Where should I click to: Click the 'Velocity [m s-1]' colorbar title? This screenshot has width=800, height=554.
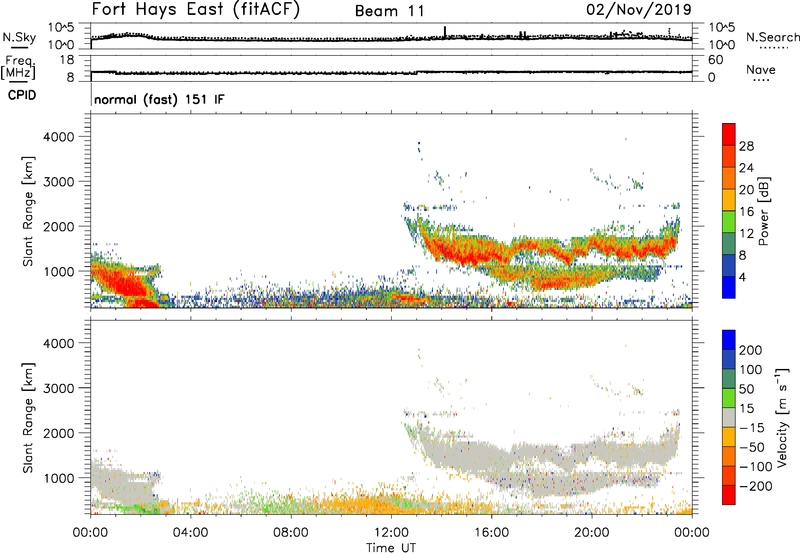782,417
